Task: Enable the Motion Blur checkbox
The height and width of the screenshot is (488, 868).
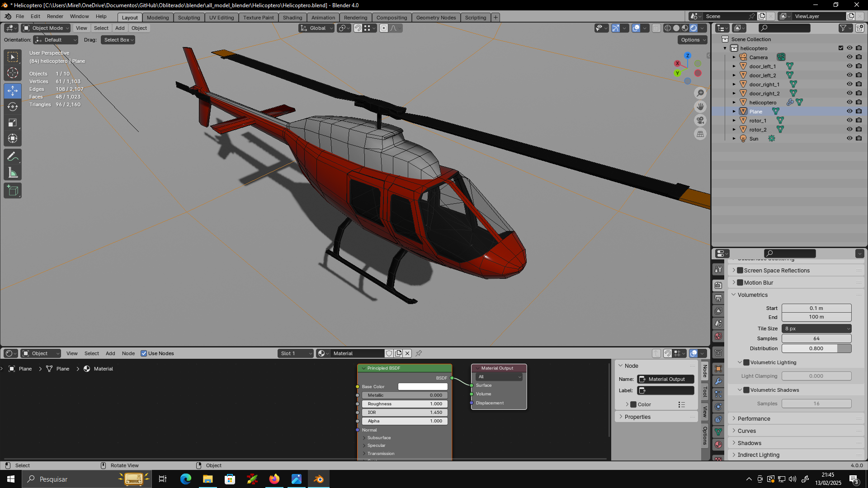Action: [x=740, y=282]
